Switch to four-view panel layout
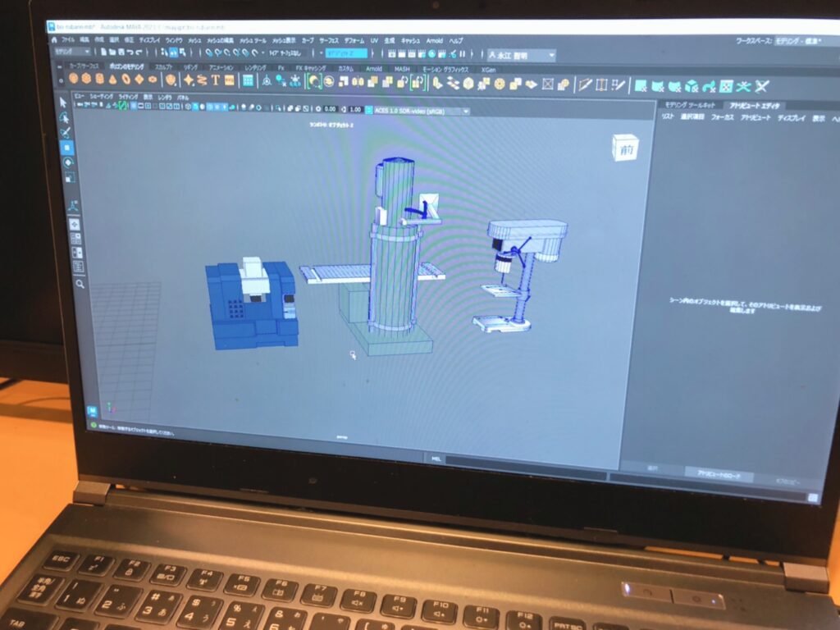Image resolution: width=840 pixels, height=630 pixels. pos(75,239)
